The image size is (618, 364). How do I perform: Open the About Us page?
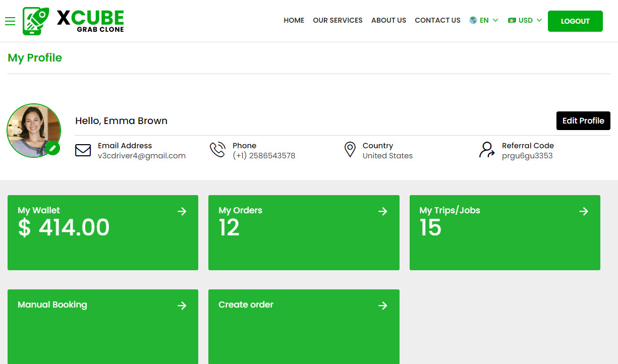[388, 21]
